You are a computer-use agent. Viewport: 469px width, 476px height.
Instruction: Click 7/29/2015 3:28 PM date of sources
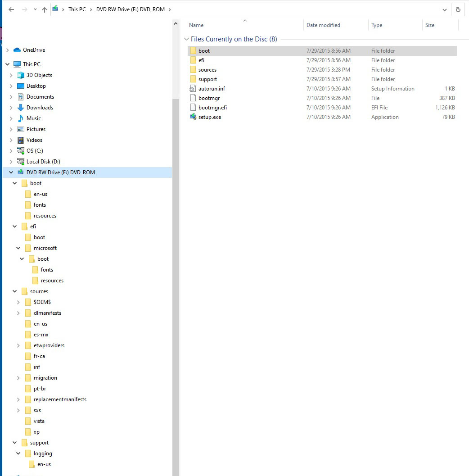click(x=328, y=69)
